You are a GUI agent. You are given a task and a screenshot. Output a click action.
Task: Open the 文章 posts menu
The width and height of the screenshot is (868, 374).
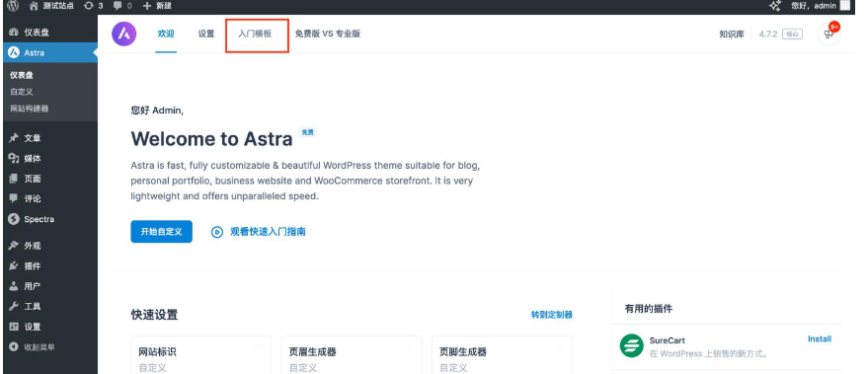(49, 138)
